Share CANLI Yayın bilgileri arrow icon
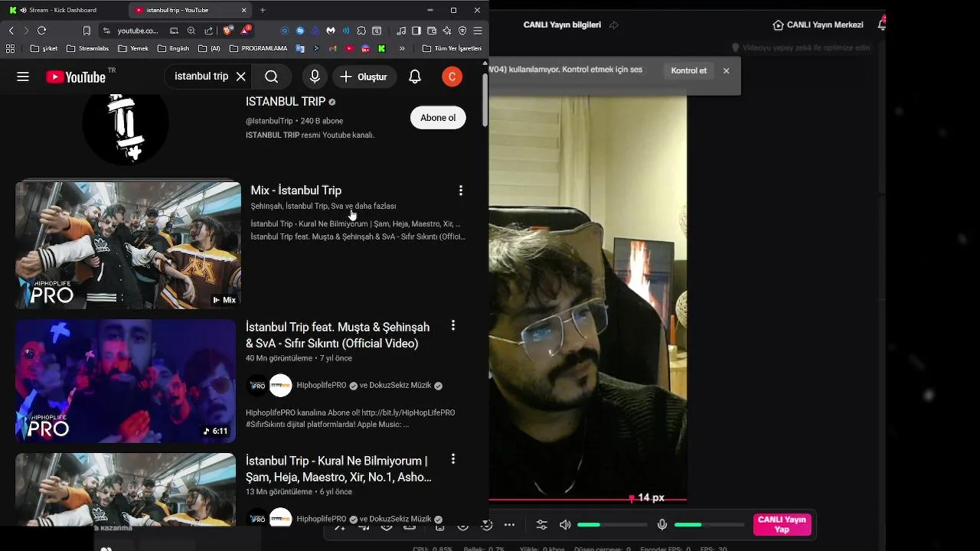Image resolution: width=980 pixels, height=551 pixels. [613, 24]
